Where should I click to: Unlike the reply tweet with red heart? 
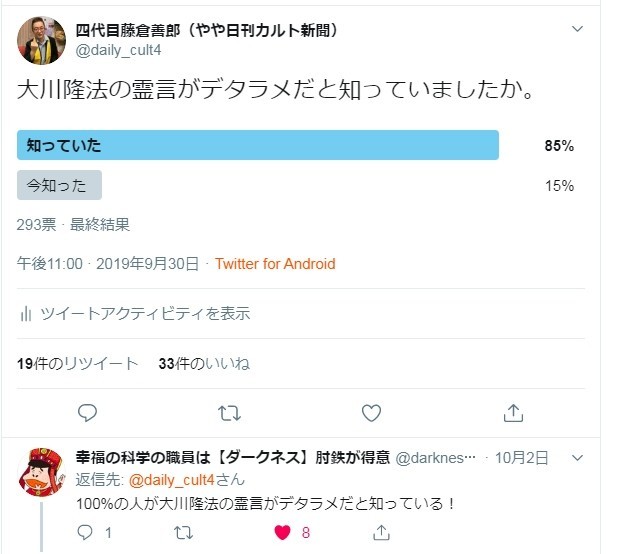(283, 533)
